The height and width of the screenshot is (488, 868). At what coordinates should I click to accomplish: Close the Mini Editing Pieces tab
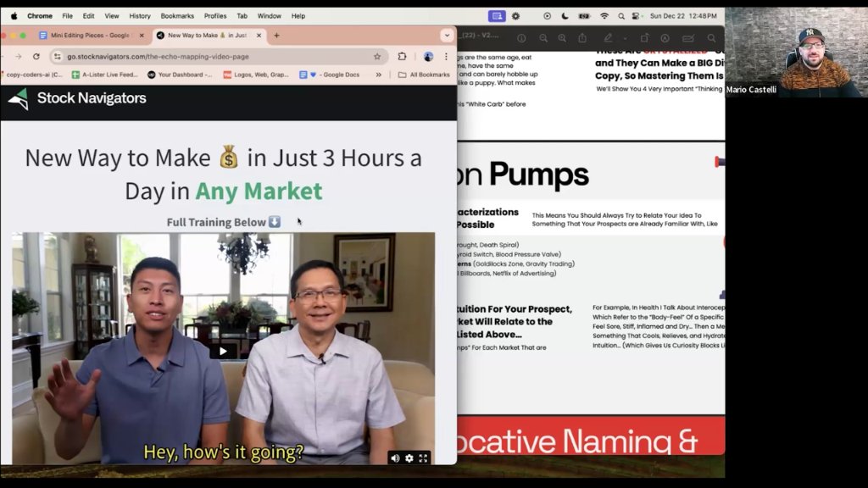coord(142,36)
